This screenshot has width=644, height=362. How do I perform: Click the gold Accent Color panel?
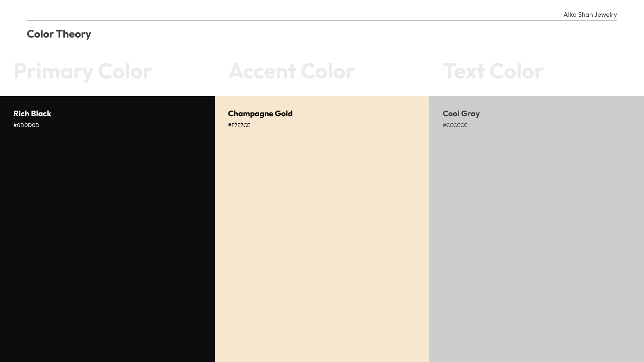[x=322, y=235]
